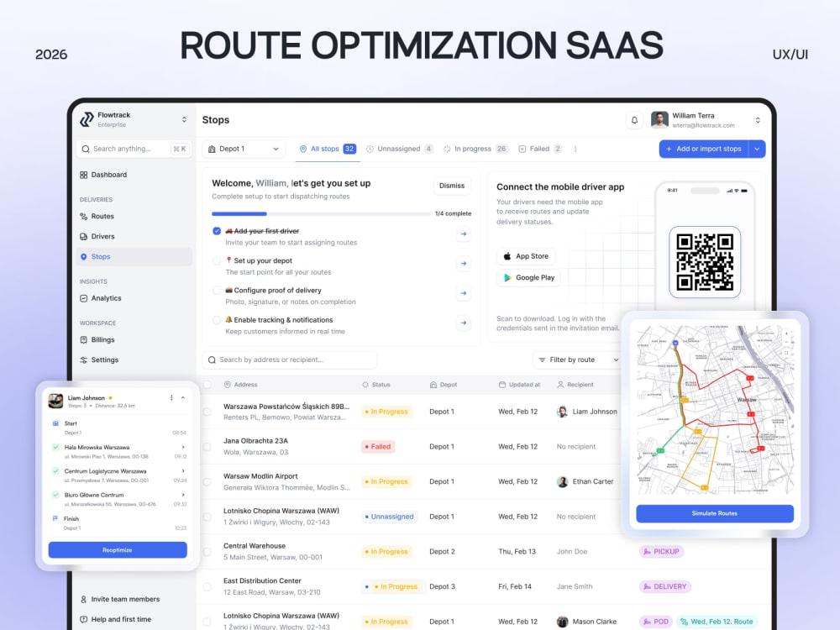
Task: Click William Terra's profile avatar
Action: (x=659, y=120)
